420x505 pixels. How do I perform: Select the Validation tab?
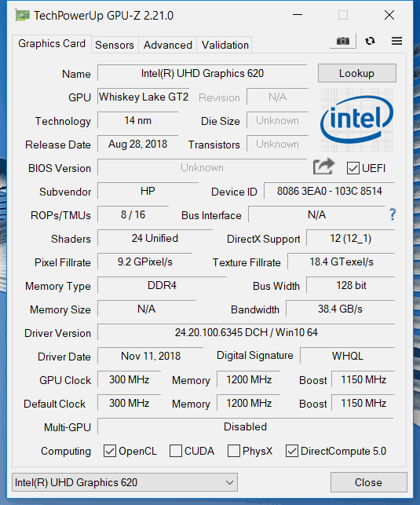225,45
